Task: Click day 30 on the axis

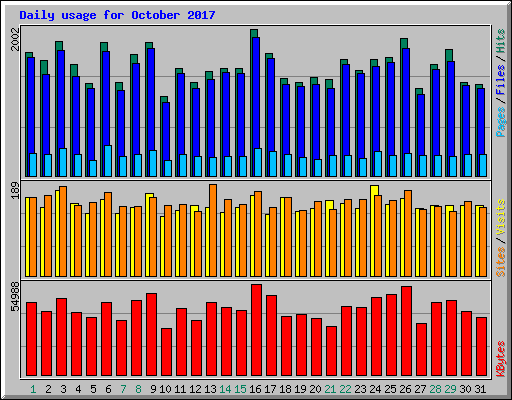Action: point(465,389)
